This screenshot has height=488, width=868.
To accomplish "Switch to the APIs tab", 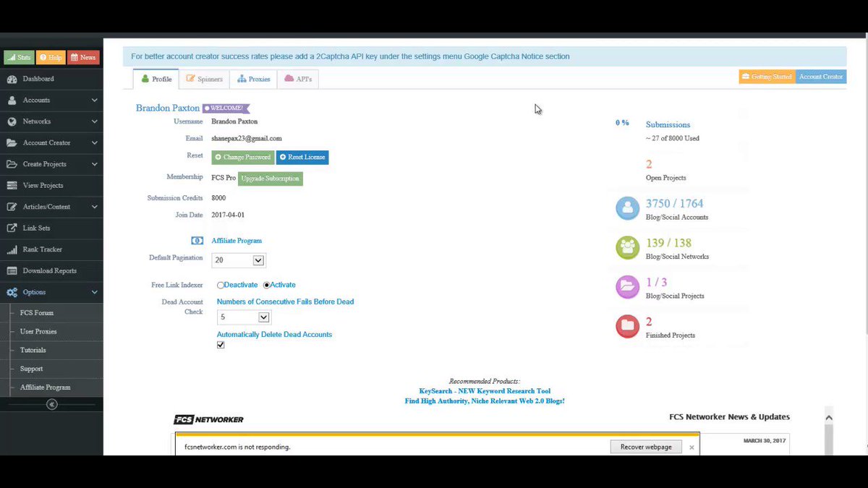I will (298, 79).
